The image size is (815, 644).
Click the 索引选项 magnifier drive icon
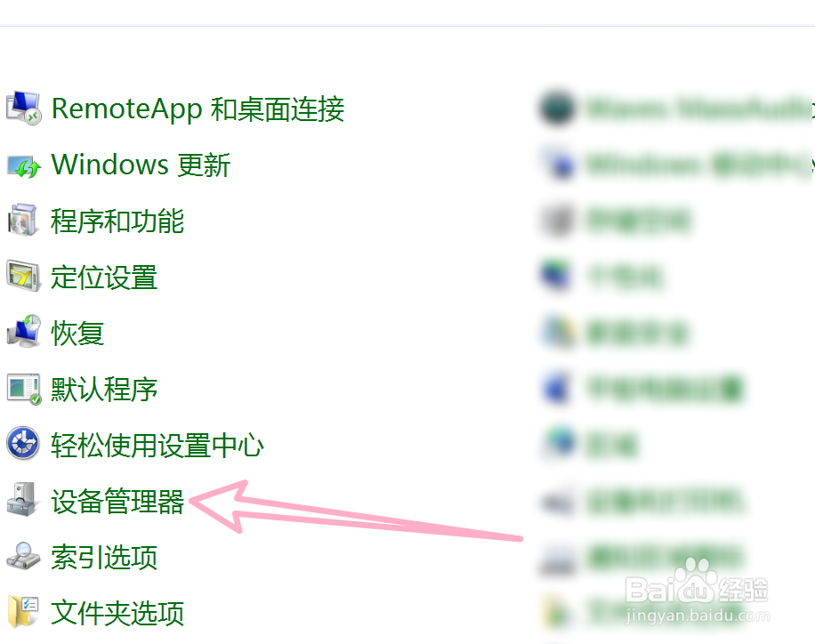pos(23,556)
